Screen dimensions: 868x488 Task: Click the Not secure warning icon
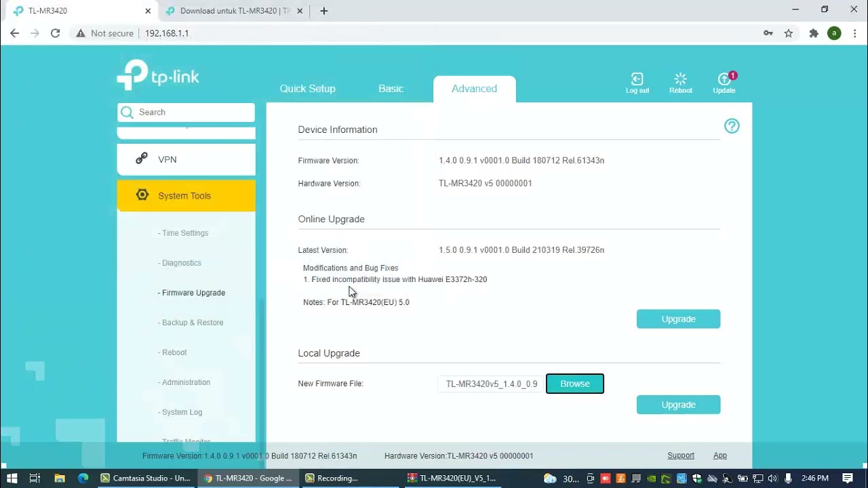point(81,33)
